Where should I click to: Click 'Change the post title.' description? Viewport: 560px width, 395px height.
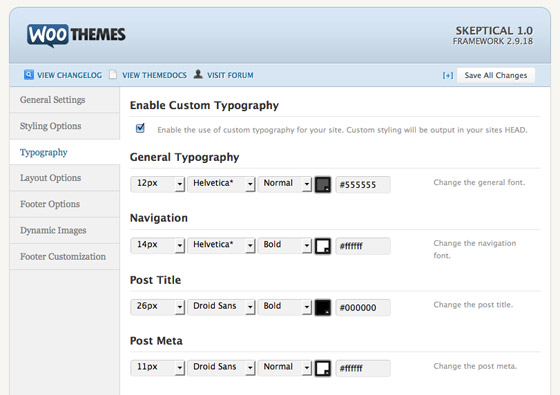click(x=473, y=305)
